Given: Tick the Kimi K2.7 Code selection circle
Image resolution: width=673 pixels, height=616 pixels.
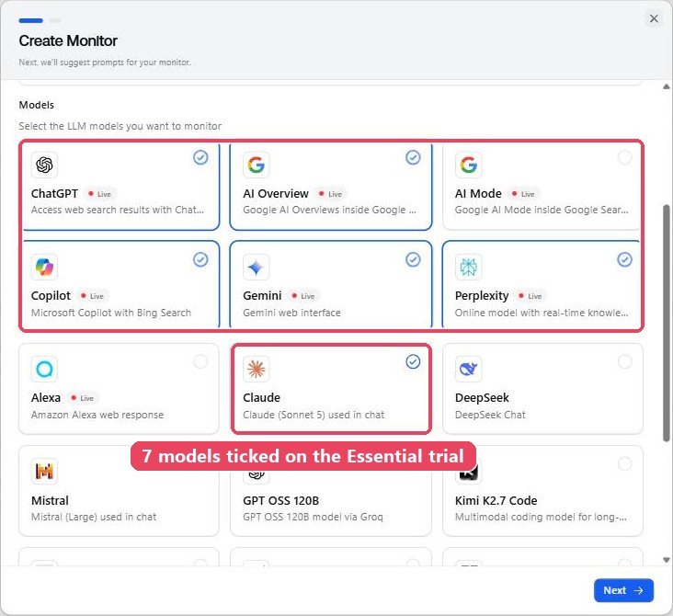Looking at the screenshot, I should click(x=624, y=463).
